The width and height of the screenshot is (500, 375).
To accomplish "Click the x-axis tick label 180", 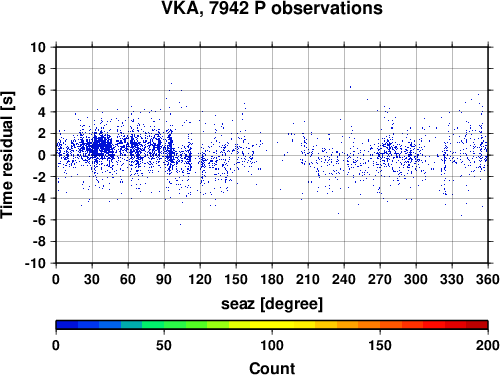I will 272,279.
